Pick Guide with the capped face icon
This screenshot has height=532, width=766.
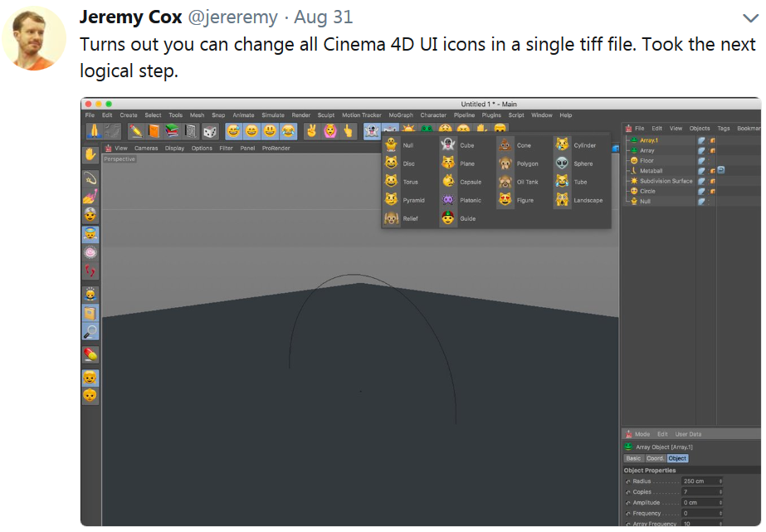(x=448, y=218)
